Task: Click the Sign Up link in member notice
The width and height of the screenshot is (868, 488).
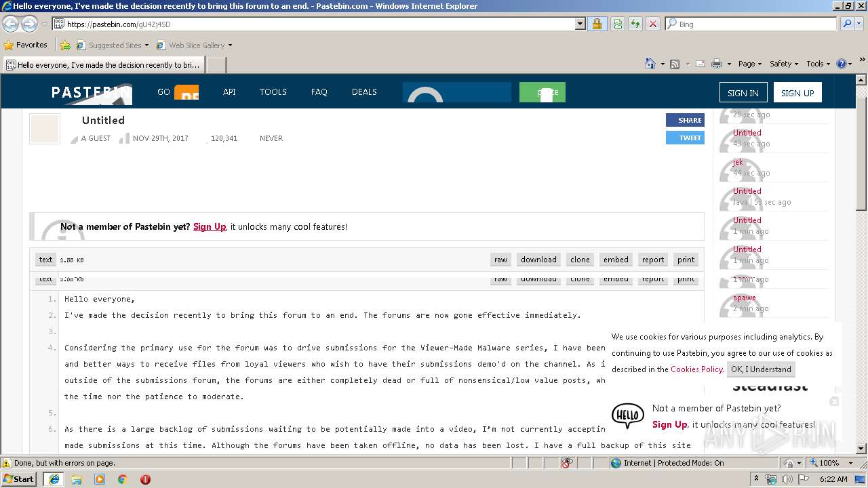Action: point(210,227)
